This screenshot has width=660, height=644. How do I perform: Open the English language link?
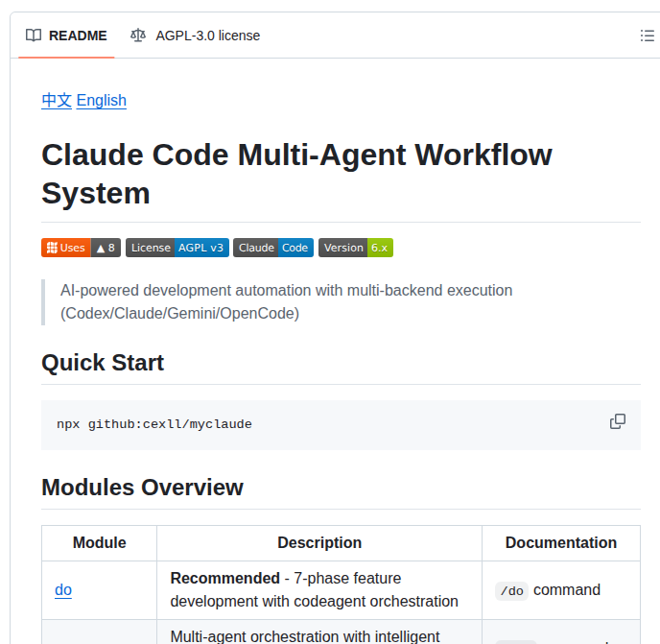pos(102,101)
